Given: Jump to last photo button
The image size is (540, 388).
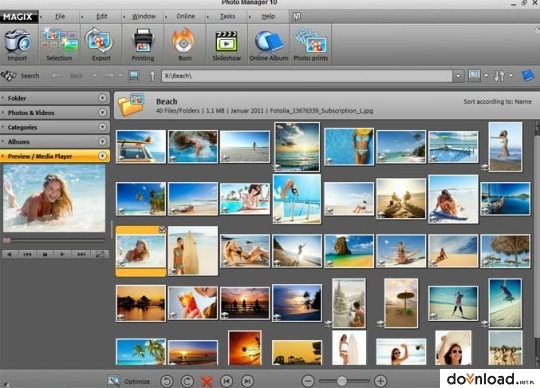Looking at the screenshot, I should (x=247, y=381).
